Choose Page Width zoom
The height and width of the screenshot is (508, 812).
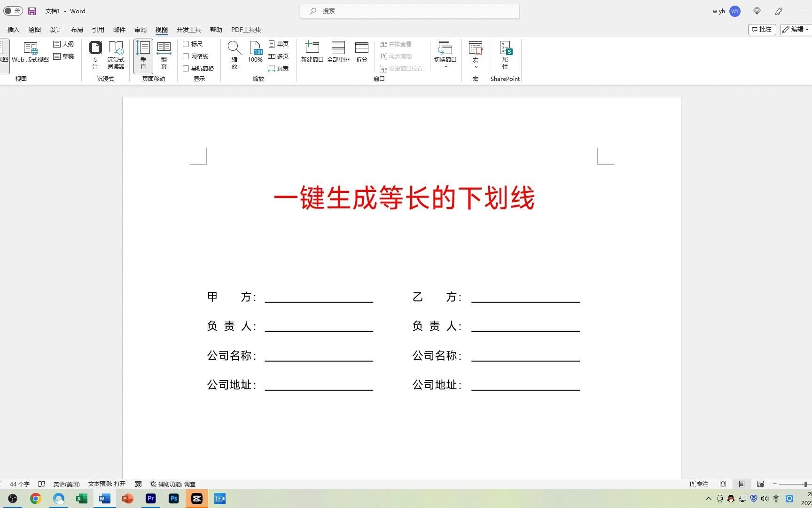tap(279, 68)
